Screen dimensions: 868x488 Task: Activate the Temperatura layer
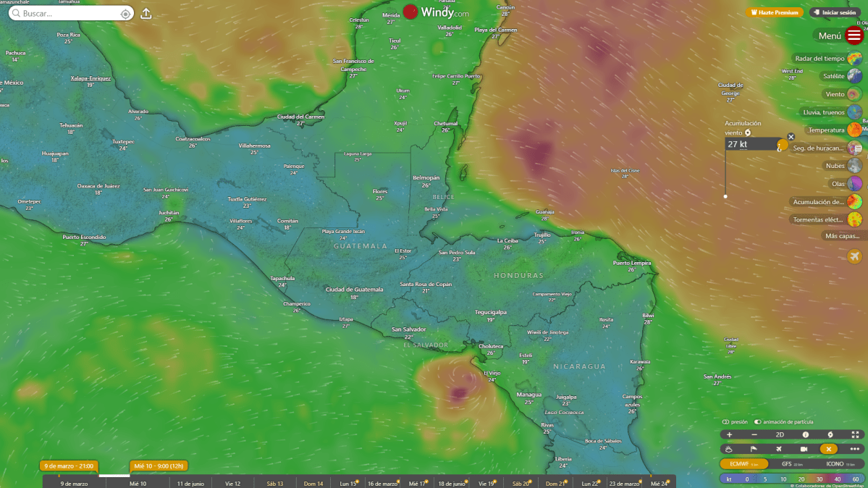(834, 130)
